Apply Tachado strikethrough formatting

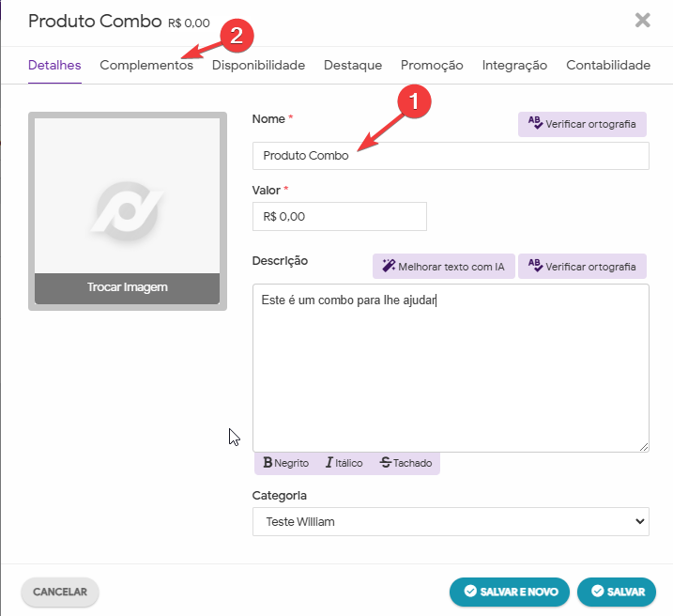[405, 463]
